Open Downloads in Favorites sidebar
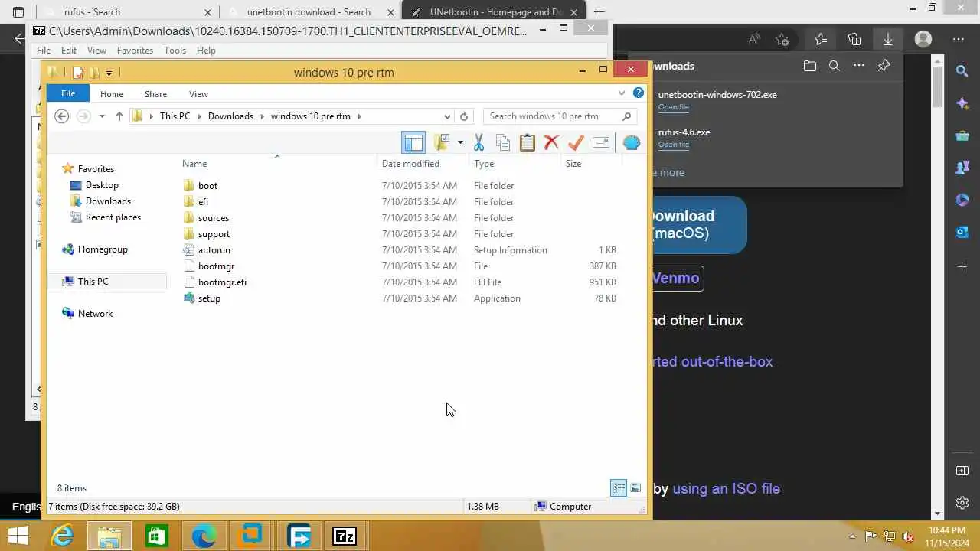The width and height of the screenshot is (980, 551). click(x=108, y=201)
